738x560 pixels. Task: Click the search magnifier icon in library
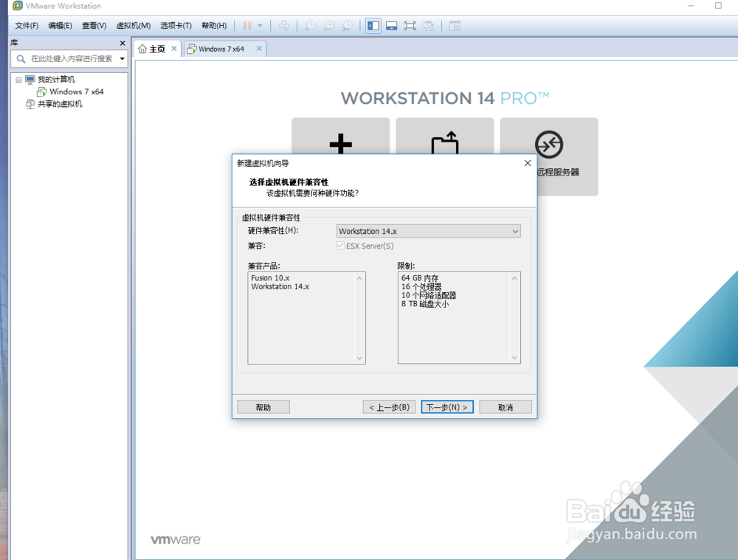(21, 59)
